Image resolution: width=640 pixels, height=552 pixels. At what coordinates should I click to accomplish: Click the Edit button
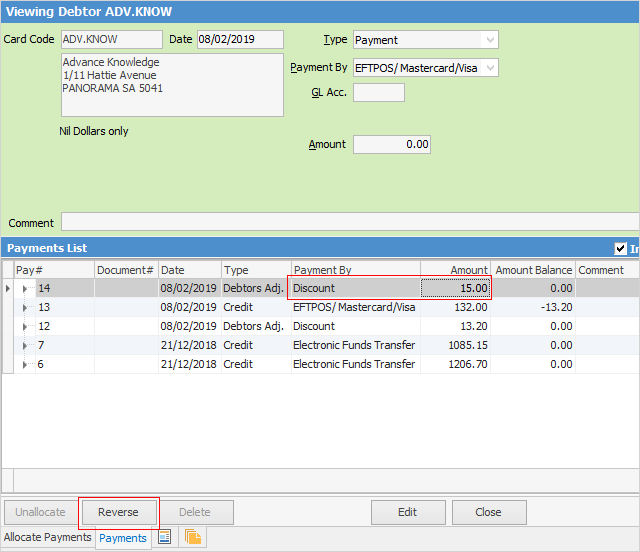(407, 512)
